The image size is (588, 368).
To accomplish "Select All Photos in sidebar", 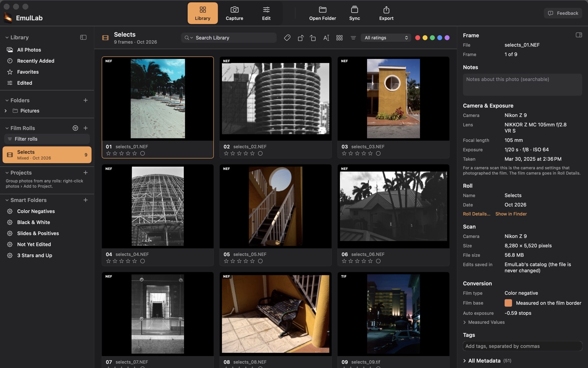I will 47,50.
